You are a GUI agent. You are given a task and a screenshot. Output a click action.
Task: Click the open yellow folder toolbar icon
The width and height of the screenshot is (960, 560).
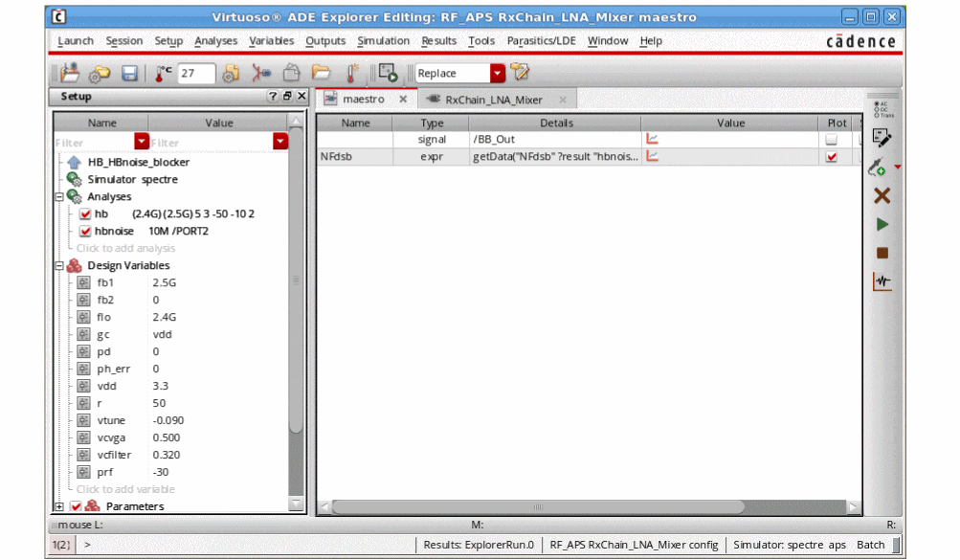(x=321, y=74)
